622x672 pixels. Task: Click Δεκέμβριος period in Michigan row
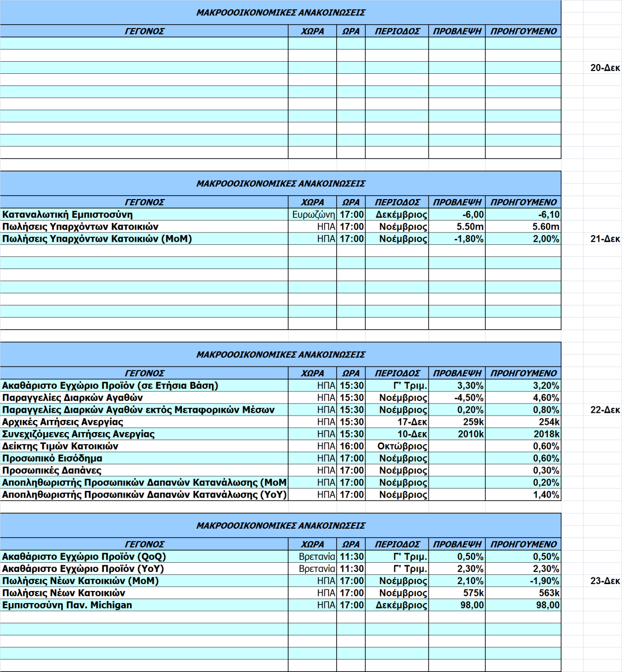(x=397, y=605)
